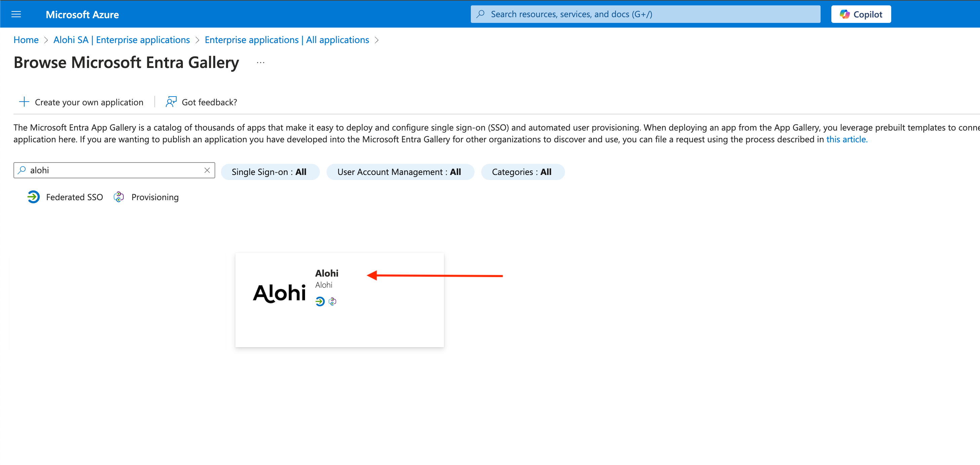Open the portal hamburger menu
This screenshot has height=465, width=980.
tap(16, 14)
